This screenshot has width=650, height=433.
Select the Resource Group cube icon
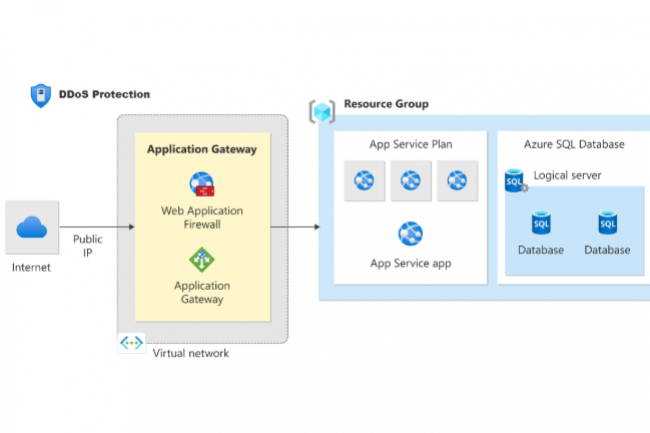322,110
